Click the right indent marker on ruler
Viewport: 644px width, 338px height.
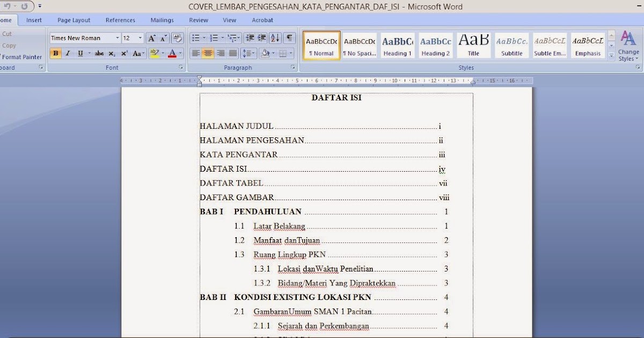pyautogui.click(x=473, y=82)
